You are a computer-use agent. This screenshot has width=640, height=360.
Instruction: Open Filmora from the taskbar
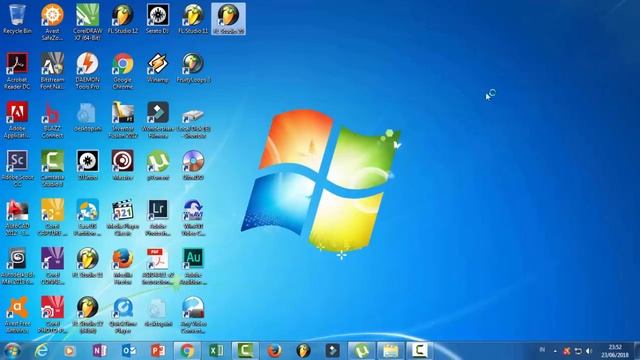[332, 351]
